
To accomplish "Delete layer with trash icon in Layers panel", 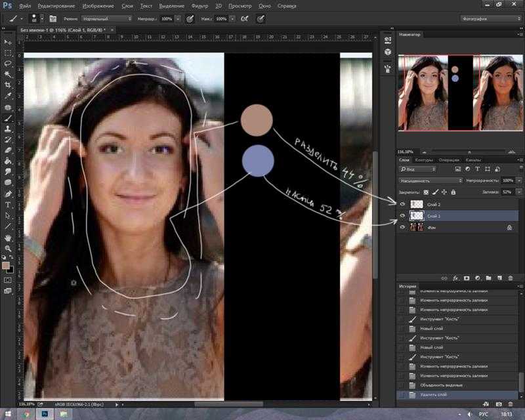I will pos(511,278).
